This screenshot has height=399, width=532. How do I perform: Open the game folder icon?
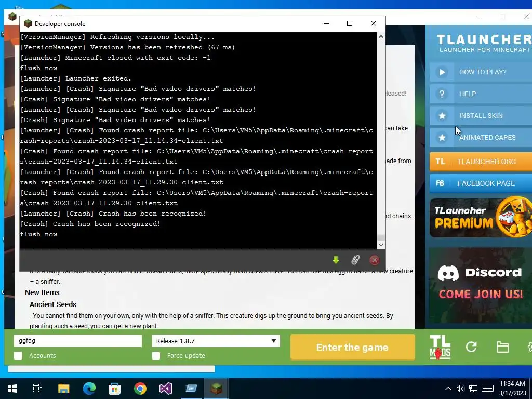502,347
